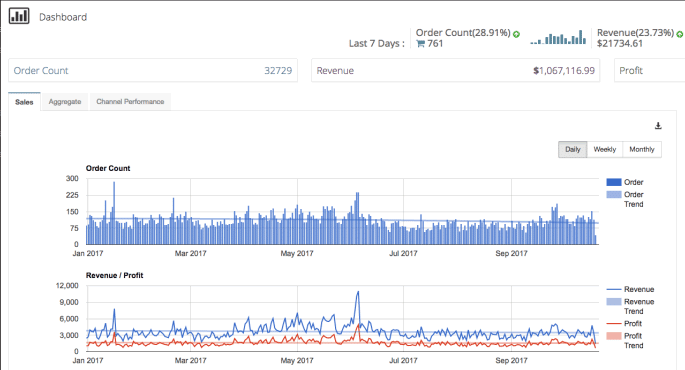This screenshot has width=685, height=370.
Task: Click Sep 2017 label under Revenue chart
Action: tap(511, 360)
